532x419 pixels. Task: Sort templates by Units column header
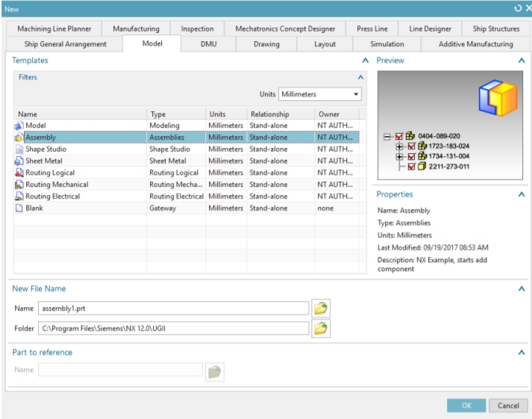226,114
